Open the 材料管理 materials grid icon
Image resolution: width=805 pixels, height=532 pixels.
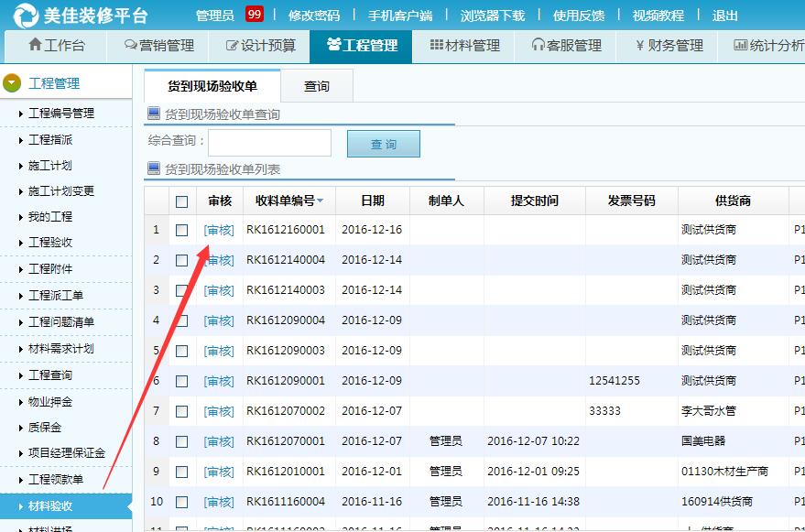tap(436, 46)
